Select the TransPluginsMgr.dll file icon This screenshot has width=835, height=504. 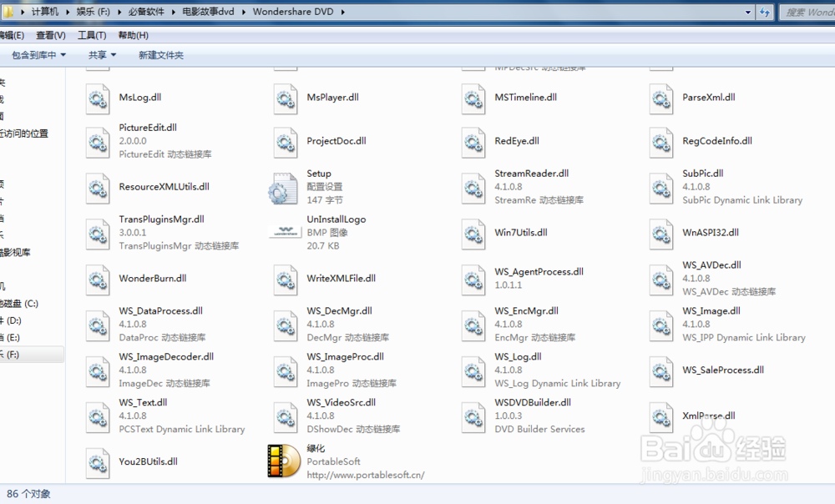click(x=98, y=234)
